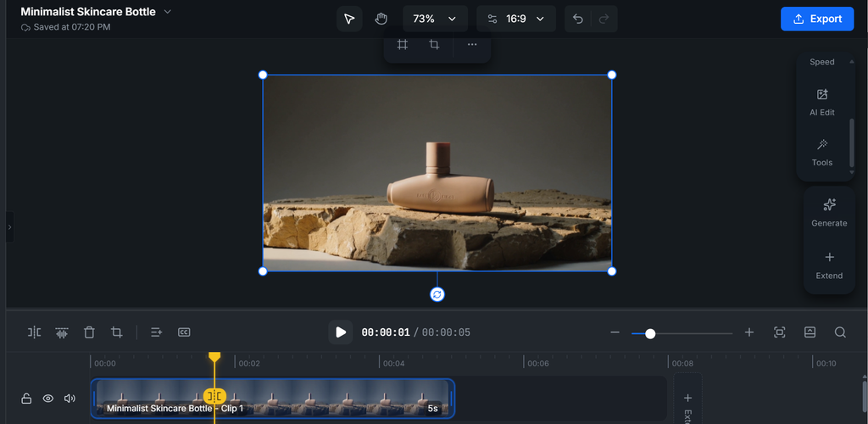Screen dimensions: 868x424
Task: Click the split clip tool in timeline toolbar
Action: coord(34,332)
